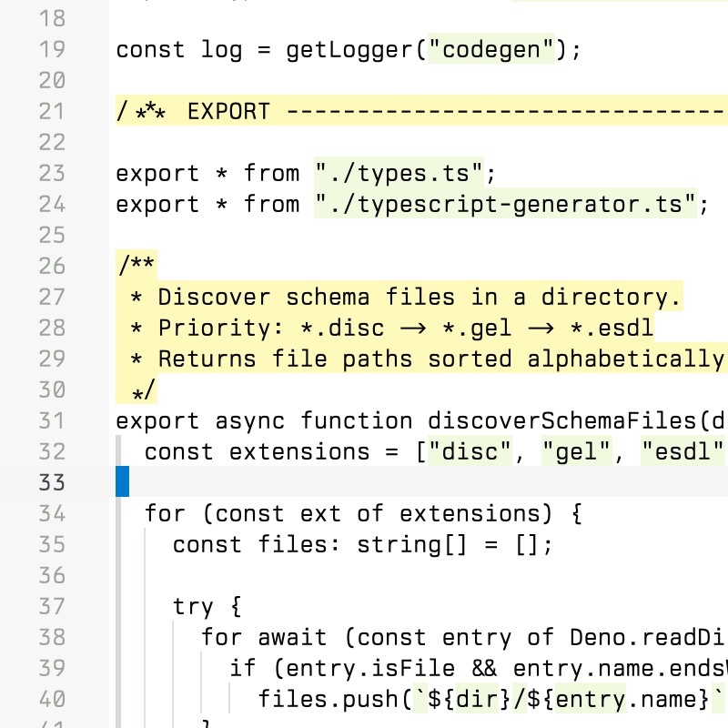Click the "const log" declaration keyword

click(150, 49)
